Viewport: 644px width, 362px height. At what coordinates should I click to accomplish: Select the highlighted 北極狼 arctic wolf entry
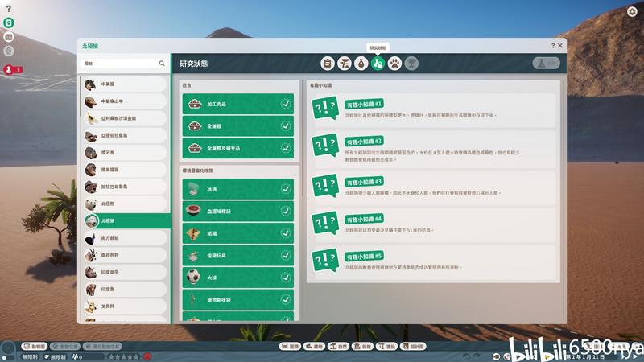coord(127,220)
